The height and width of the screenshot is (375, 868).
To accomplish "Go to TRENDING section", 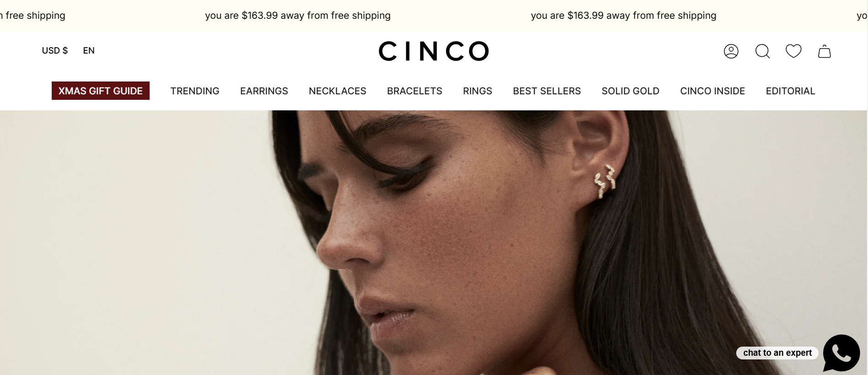I will 195,91.
